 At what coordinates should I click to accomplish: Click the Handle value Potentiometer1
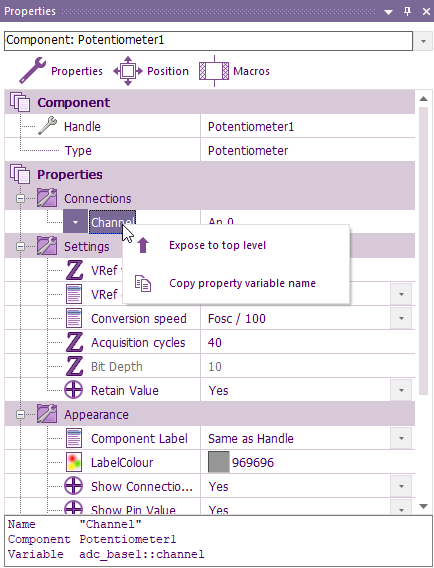point(251,127)
